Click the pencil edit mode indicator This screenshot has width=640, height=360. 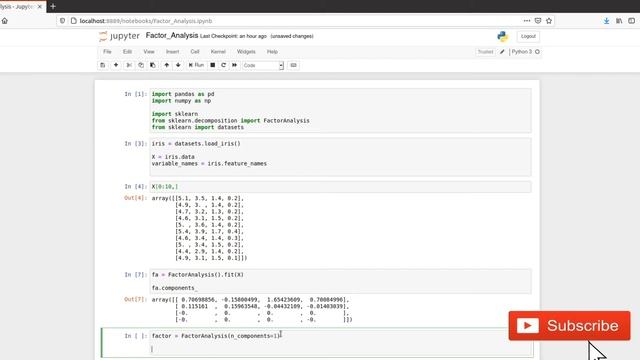(x=502, y=52)
